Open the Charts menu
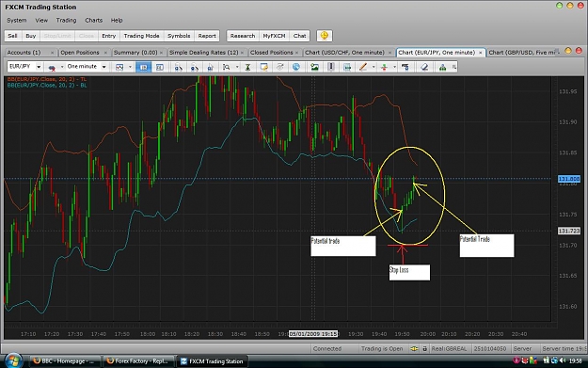This screenshot has width=588, height=368. [93, 21]
